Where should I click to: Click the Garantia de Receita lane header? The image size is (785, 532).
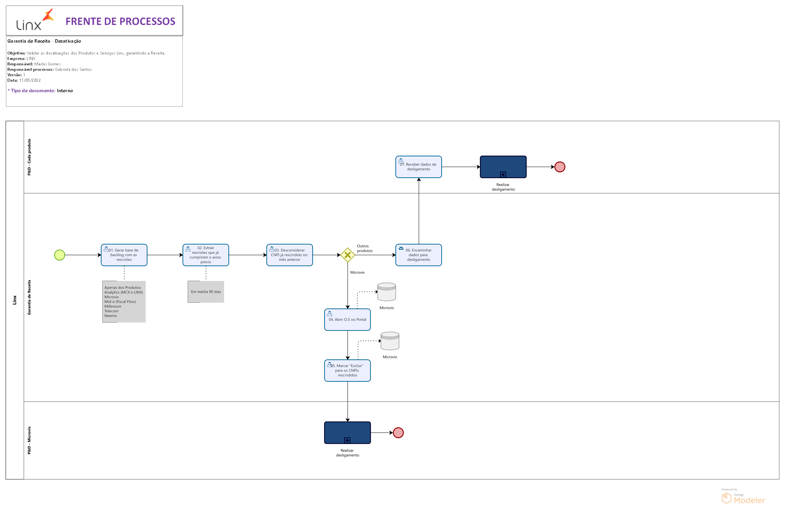(x=29, y=297)
